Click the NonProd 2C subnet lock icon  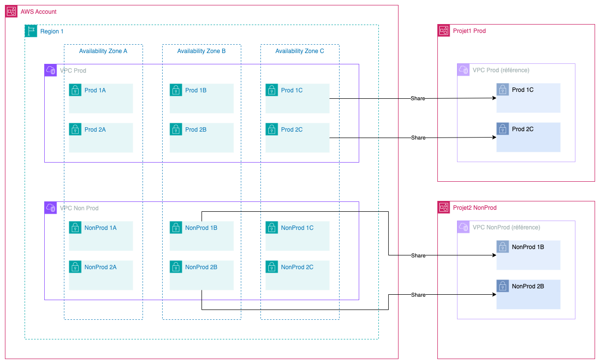(x=272, y=267)
